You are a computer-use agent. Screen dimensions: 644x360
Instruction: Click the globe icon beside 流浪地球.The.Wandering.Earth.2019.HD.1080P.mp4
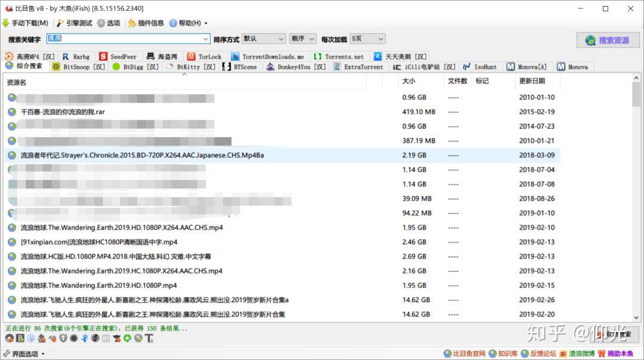(12, 285)
